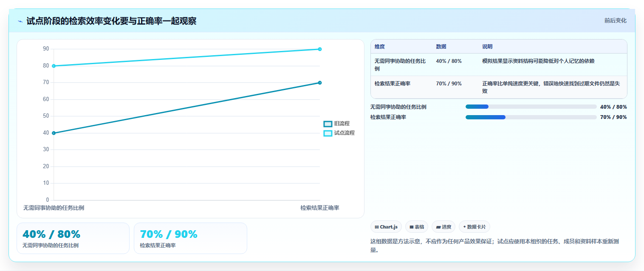Screen dimensions: 644x271
Task: Click the 70% / 90% progress value
Action: 613,117
